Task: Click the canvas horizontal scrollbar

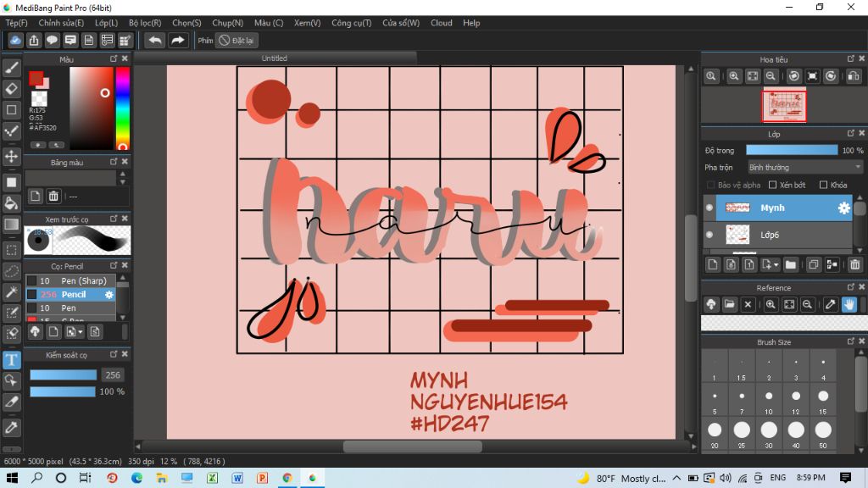Action: coord(414,446)
